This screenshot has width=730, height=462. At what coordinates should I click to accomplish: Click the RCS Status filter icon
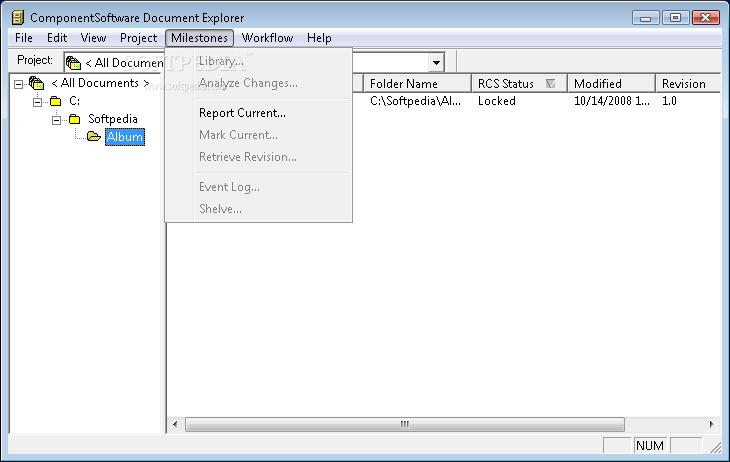[x=550, y=83]
